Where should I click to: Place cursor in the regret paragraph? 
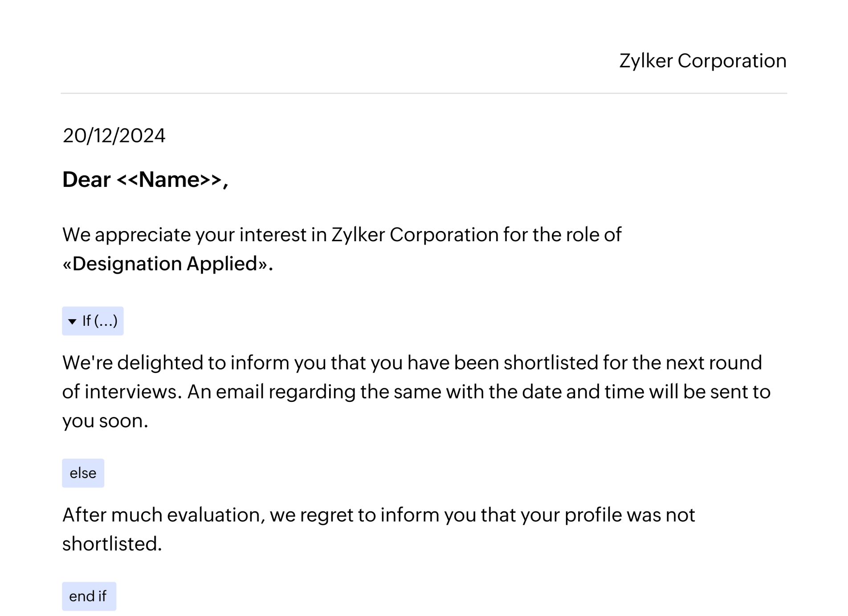pos(379,529)
